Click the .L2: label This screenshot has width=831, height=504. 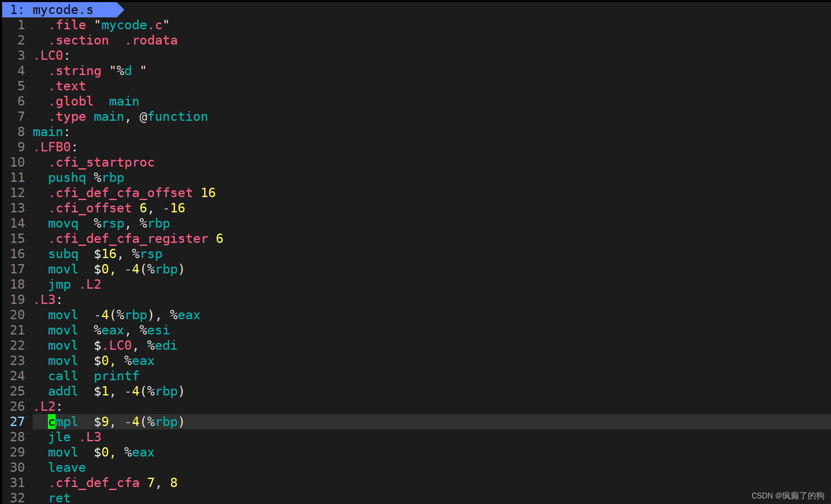(x=48, y=407)
